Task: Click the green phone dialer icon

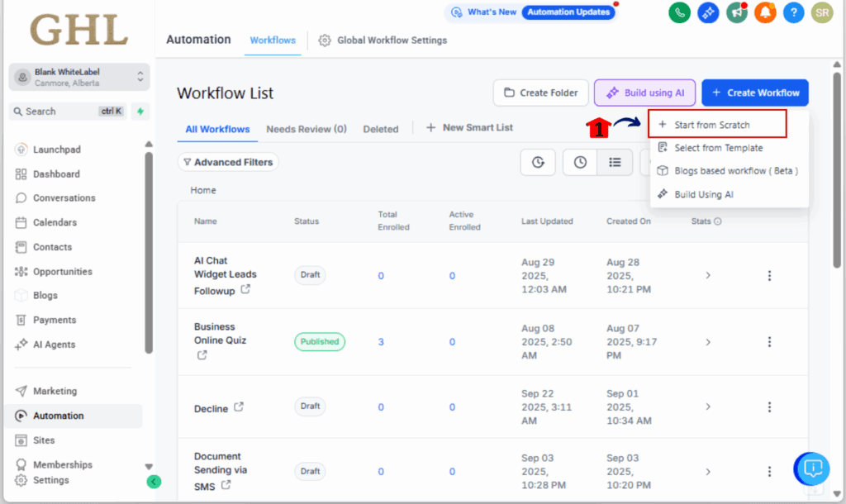Action: click(679, 12)
